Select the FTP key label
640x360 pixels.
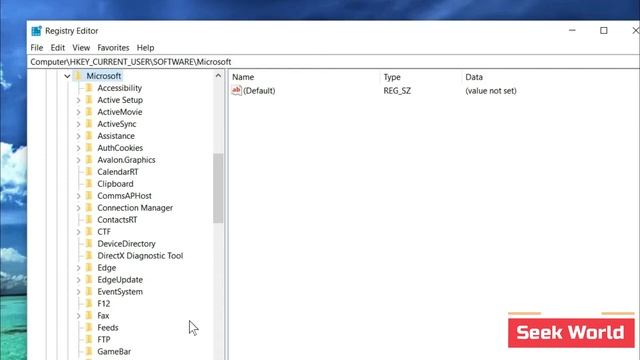[x=104, y=340]
